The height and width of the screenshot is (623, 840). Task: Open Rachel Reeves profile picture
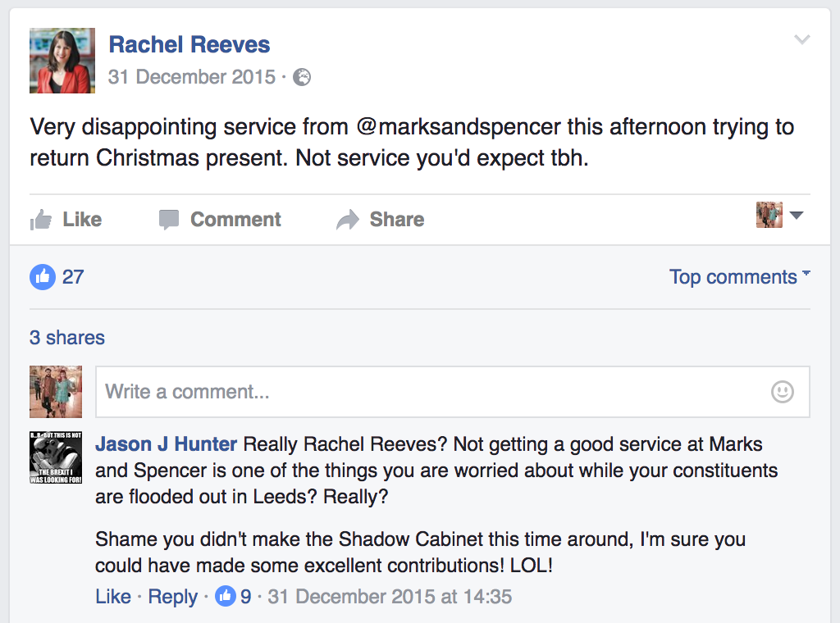click(x=62, y=61)
